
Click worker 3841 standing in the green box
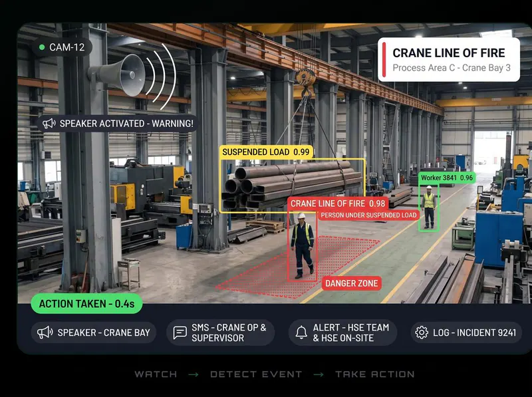(x=429, y=207)
